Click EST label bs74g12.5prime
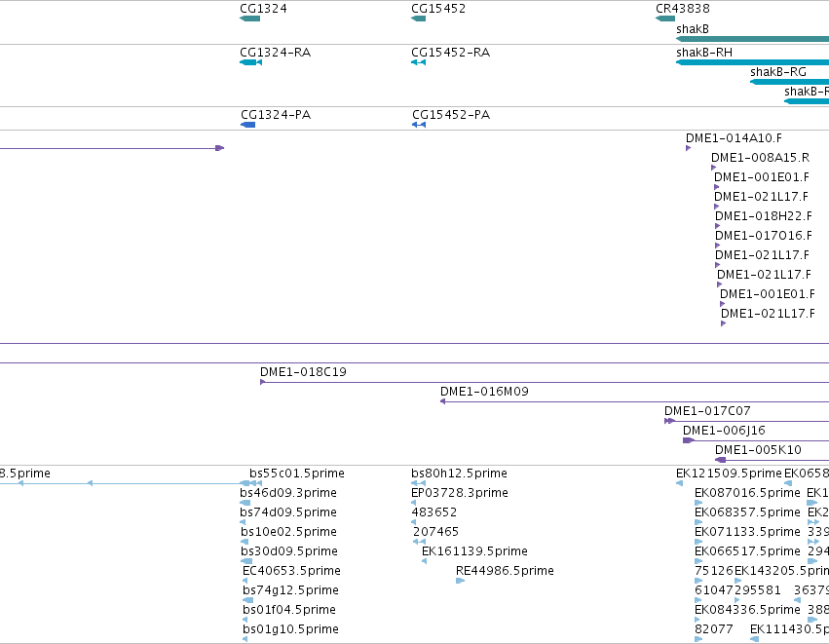The image size is (829, 644). click(x=290, y=590)
